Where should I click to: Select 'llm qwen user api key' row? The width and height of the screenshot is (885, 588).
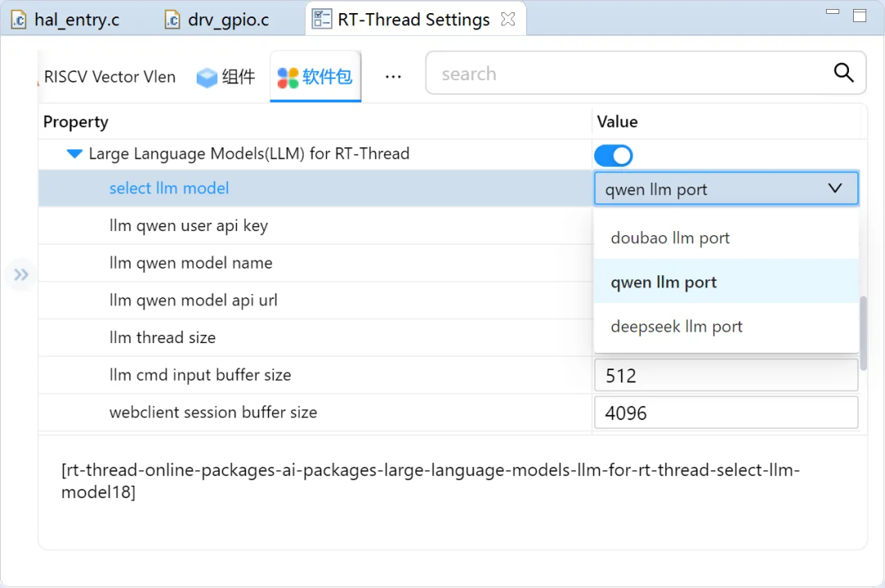315,226
